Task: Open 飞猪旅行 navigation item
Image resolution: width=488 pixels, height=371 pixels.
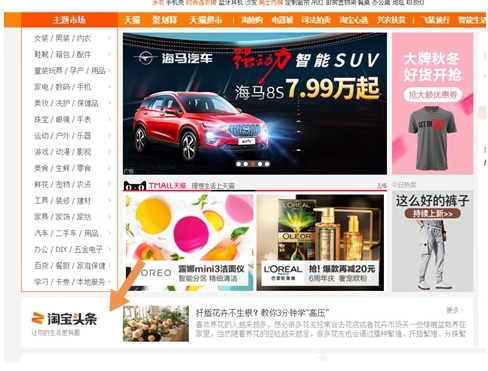Action: click(435, 20)
